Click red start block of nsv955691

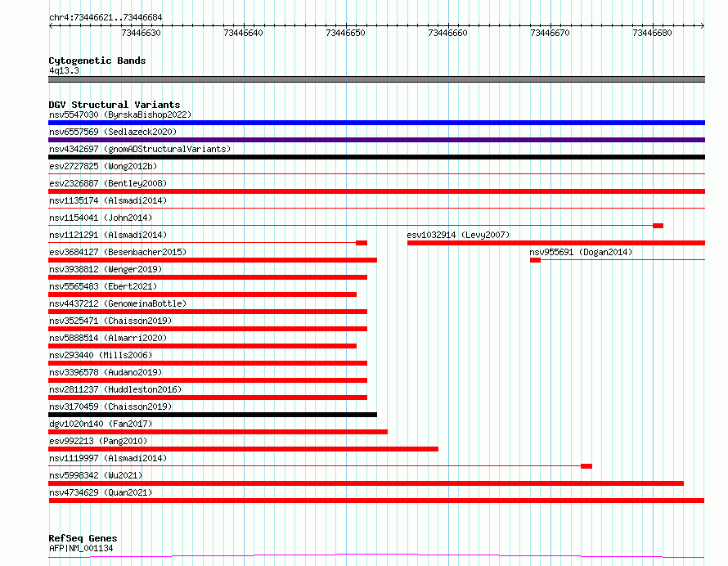click(535, 260)
